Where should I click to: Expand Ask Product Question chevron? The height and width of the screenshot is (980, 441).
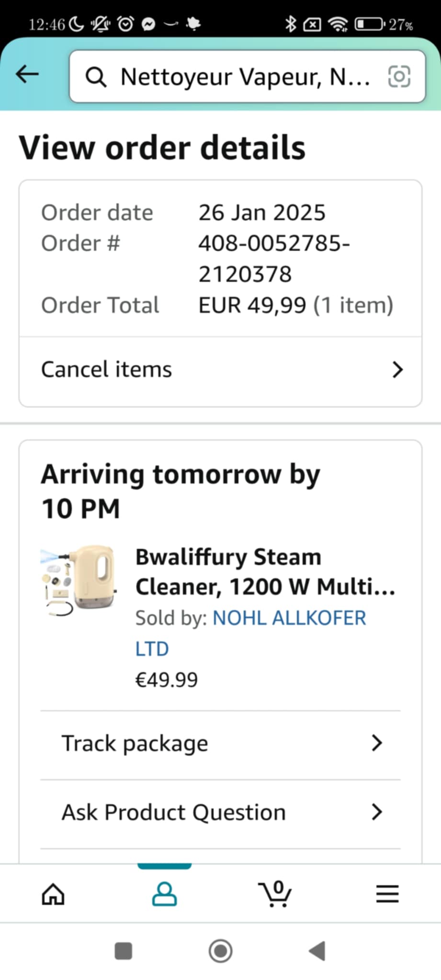(377, 812)
